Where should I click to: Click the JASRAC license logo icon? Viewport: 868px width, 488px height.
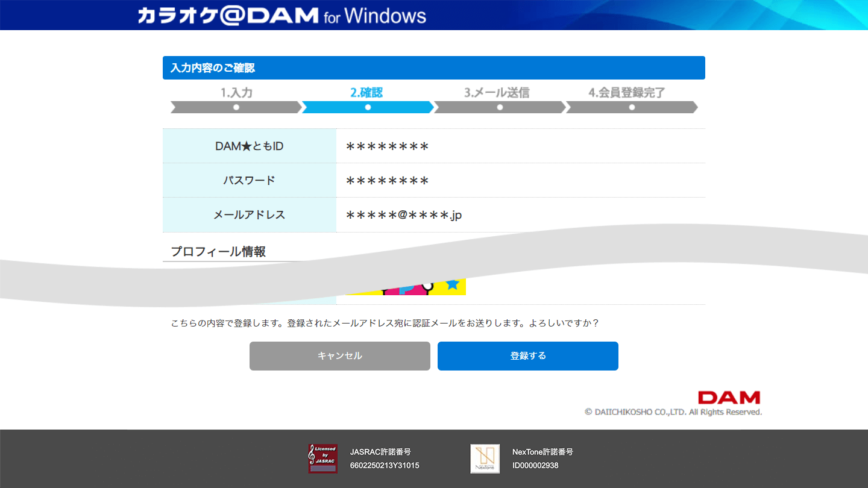click(322, 458)
